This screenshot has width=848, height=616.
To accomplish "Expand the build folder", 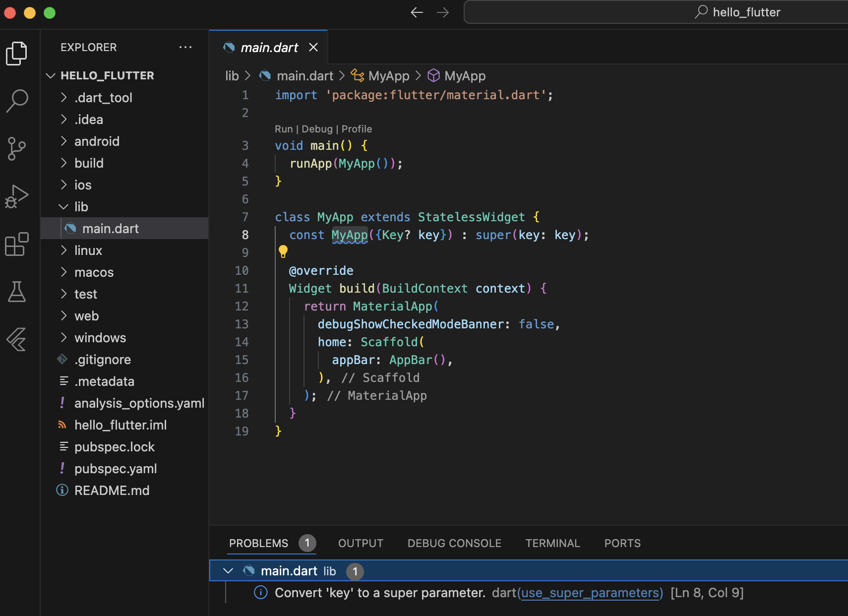I will [63, 163].
